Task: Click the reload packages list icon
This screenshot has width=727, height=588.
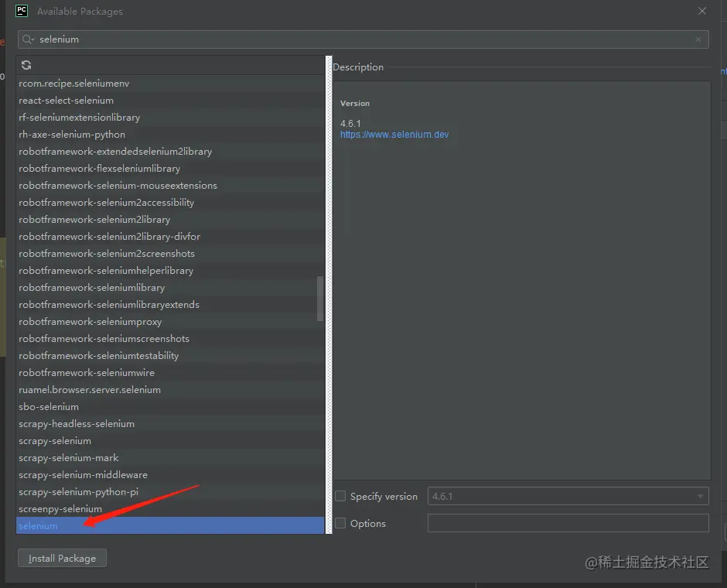Action: pos(26,66)
